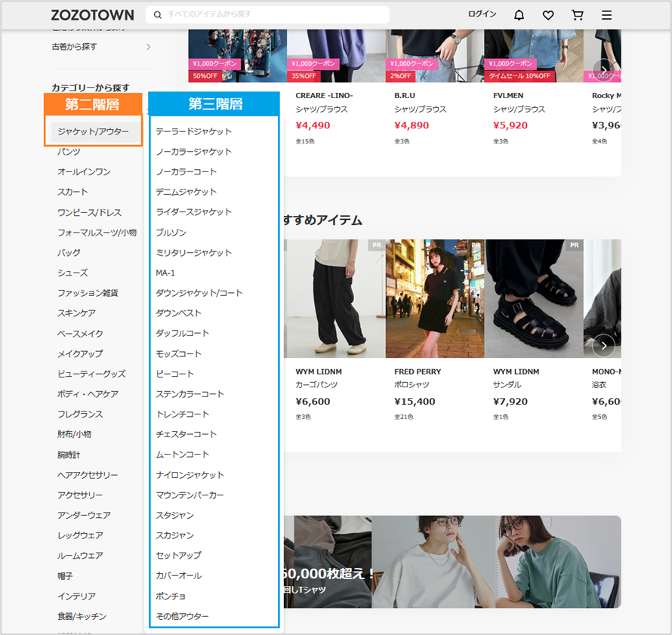The width and height of the screenshot is (672, 635).
Task: Select ヘアアクセサリー category
Action: click(x=88, y=475)
